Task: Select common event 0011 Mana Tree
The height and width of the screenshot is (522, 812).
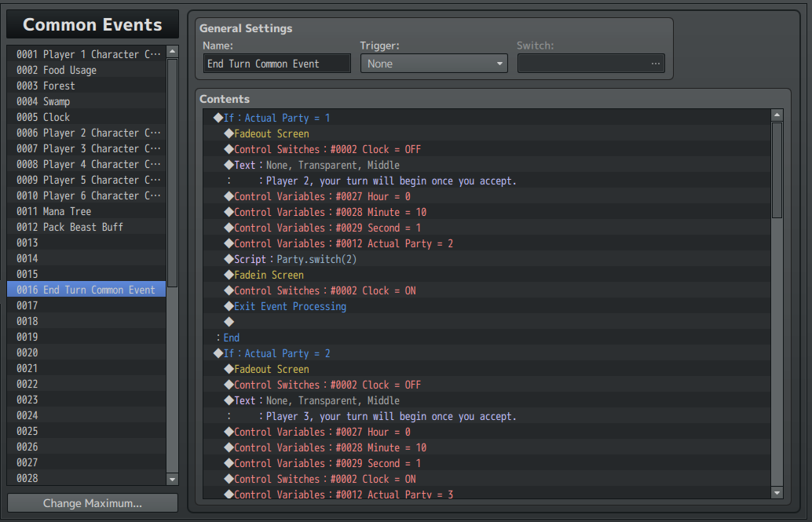Action: tap(86, 211)
